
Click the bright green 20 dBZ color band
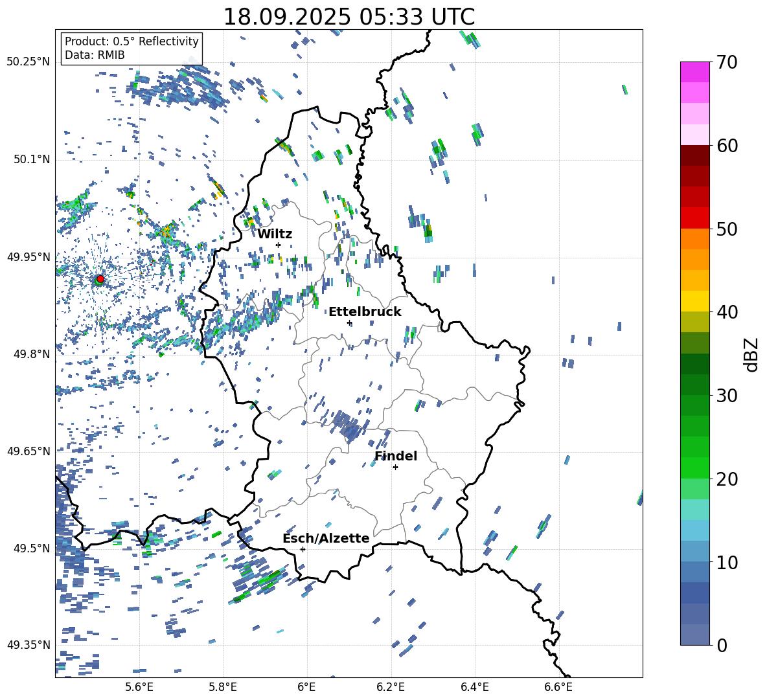click(x=694, y=468)
